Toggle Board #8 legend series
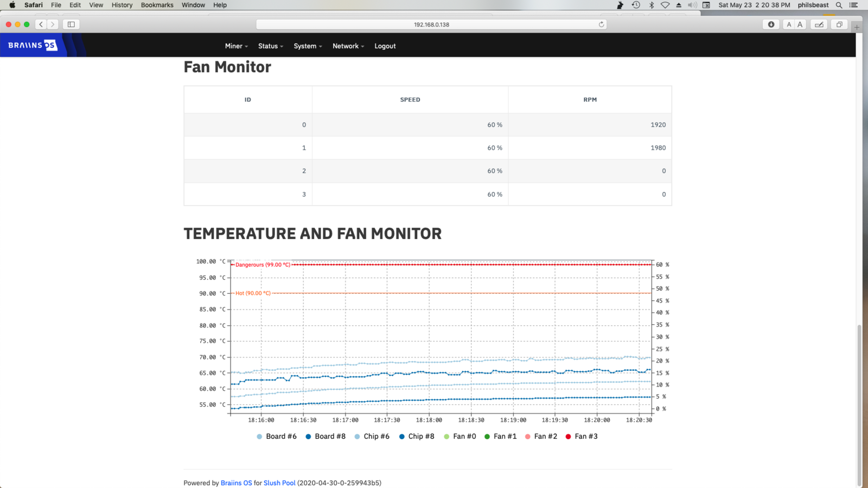Image resolution: width=868 pixels, height=488 pixels. coord(325,436)
